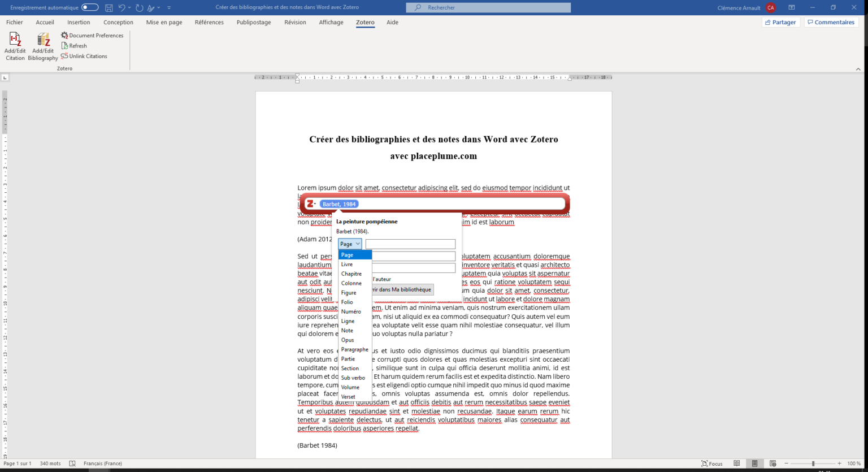This screenshot has height=472, width=868.
Task: Click the red Z icon in the citation bar
Action: 311,203
